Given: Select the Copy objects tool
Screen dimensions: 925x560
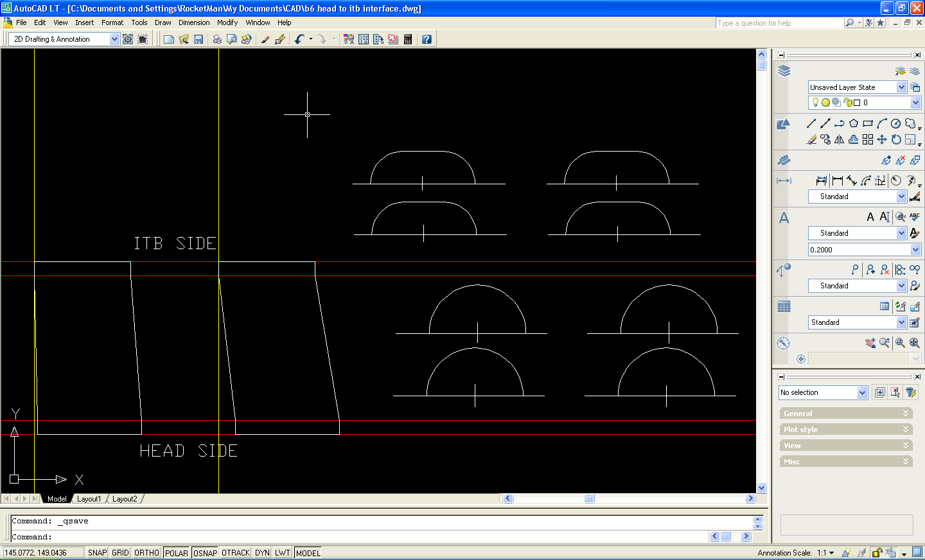Looking at the screenshot, I should 825,139.
